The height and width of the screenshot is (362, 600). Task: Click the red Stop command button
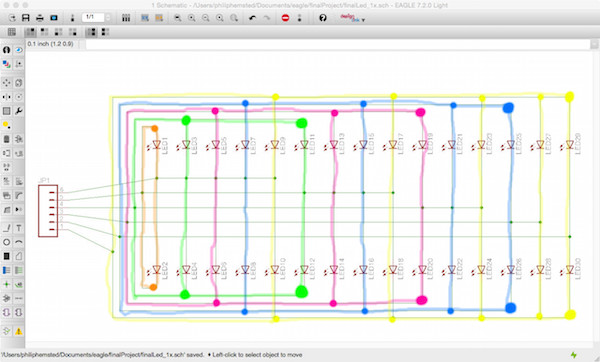(285, 18)
